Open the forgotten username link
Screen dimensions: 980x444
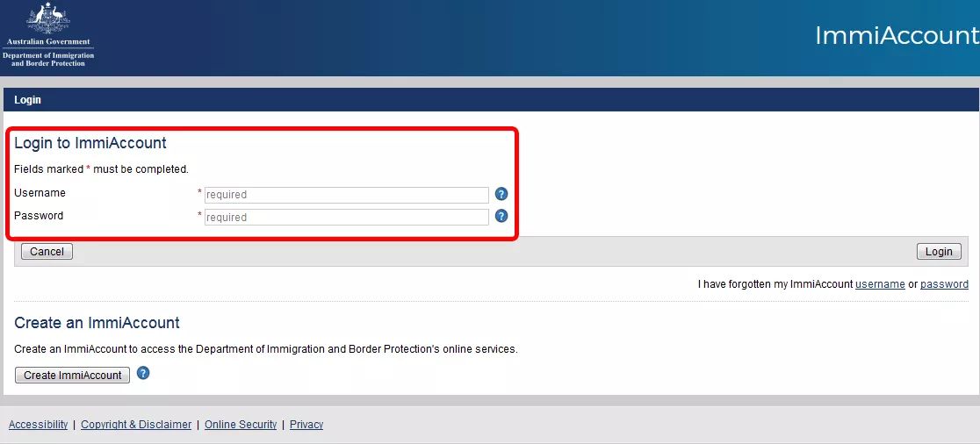click(880, 284)
